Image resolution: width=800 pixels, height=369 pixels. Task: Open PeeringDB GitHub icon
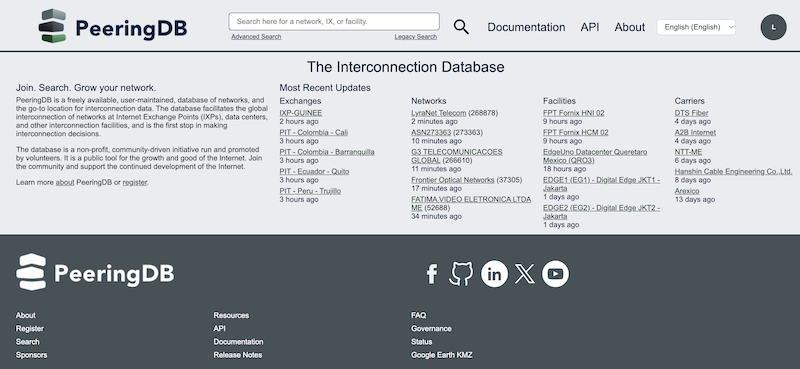tap(461, 274)
